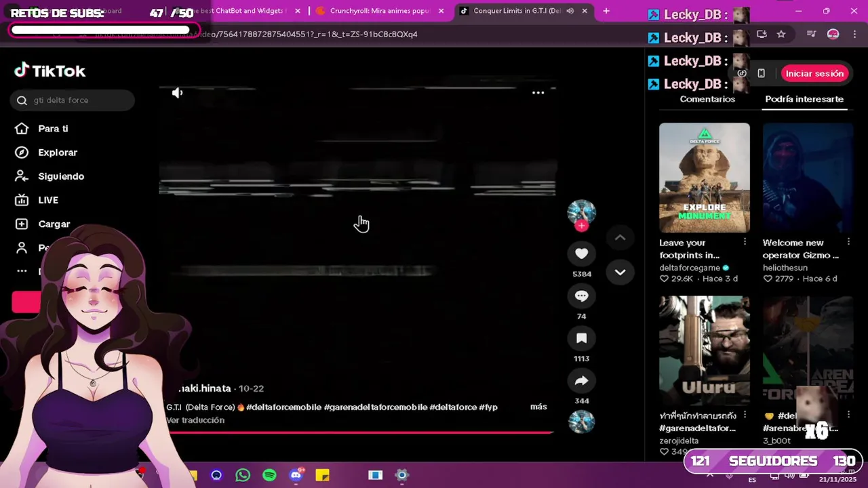Click Iniciar sesión button

[814, 73]
